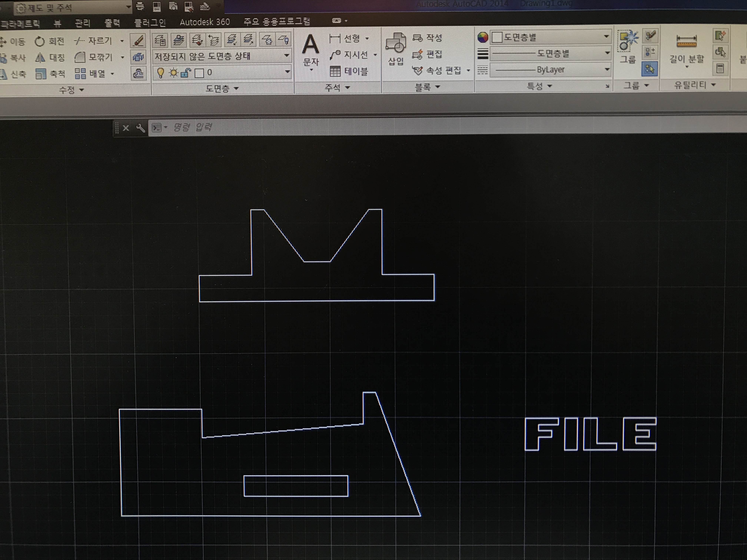Open the 관리 (Manage) ribbon tab
747x560 pixels.
[82, 23]
